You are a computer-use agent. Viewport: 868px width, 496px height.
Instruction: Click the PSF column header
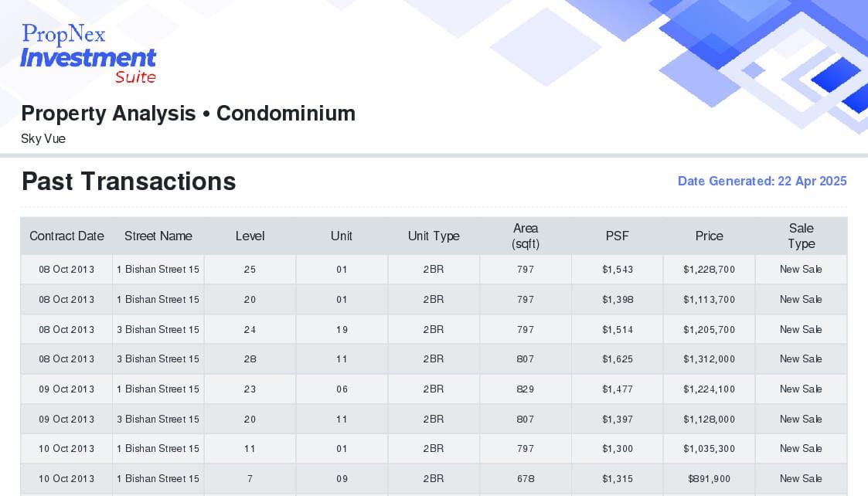coord(618,236)
